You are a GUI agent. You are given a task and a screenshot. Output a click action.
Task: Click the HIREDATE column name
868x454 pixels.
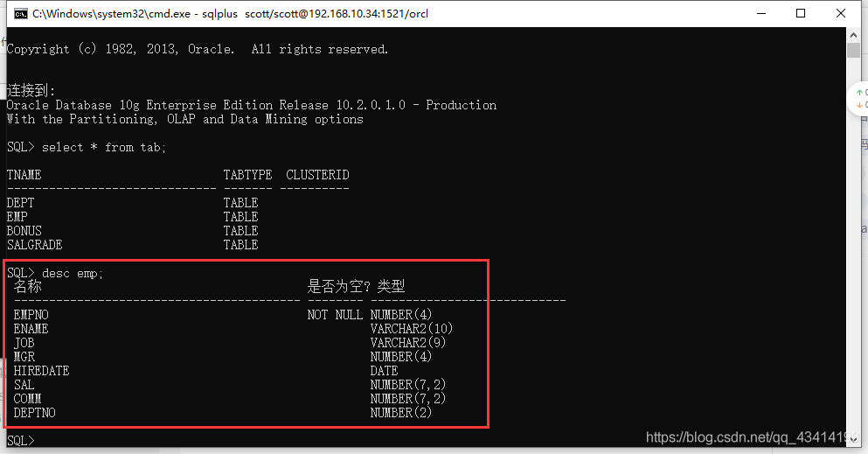pos(41,370)
